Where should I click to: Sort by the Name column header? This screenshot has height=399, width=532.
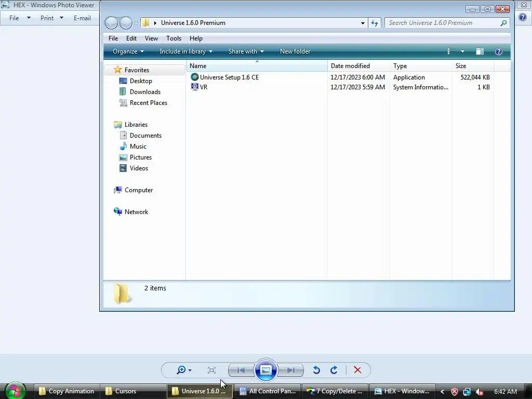click(257, 66)
